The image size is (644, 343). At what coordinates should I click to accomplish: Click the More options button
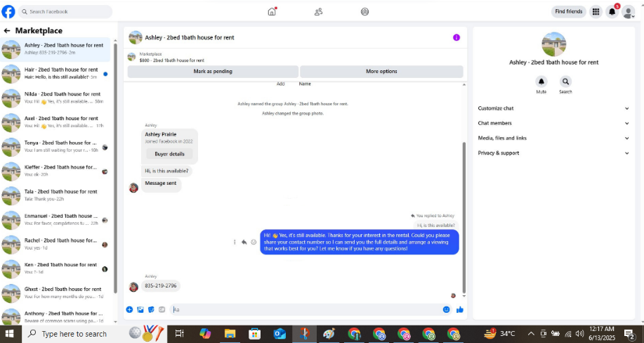[381, 72]
